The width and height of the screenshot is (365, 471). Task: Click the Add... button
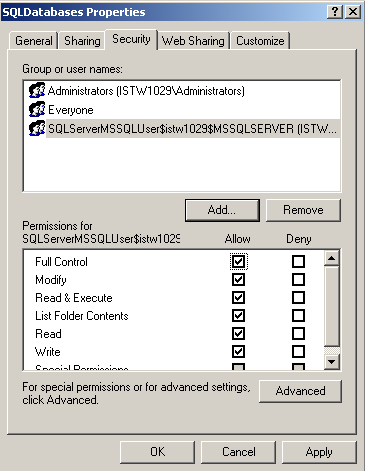coord(222,210)
